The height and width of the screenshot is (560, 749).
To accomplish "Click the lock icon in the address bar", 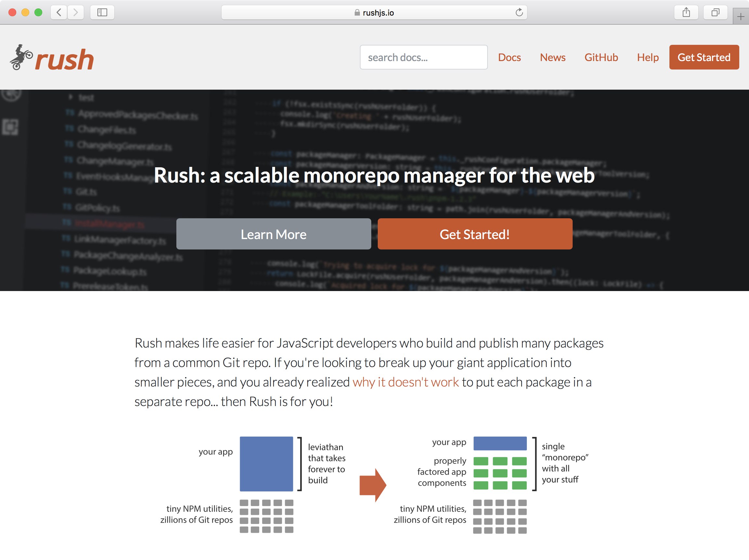I will 357,13.
